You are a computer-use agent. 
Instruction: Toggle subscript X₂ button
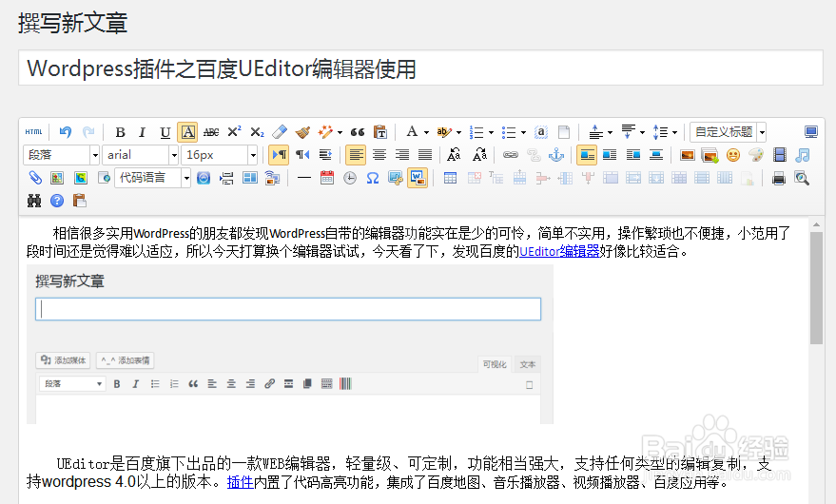(257, 132)
